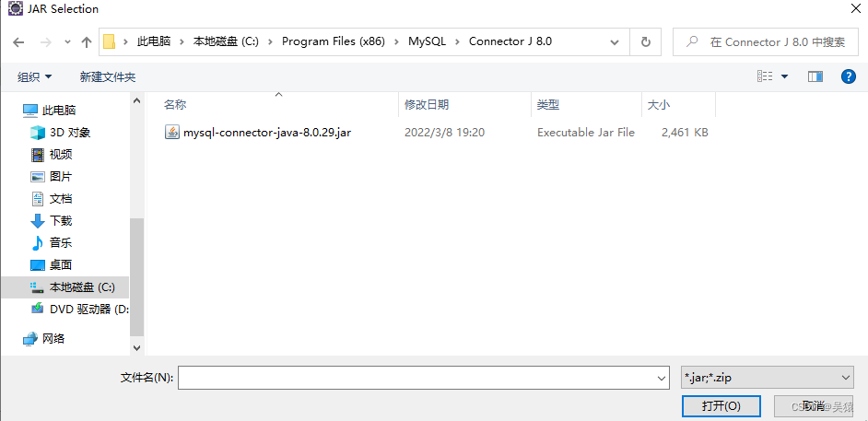Click the 取消 cancel button
Image resolution: width=868 pixels, height=421 pixels.
click(814, 406)
